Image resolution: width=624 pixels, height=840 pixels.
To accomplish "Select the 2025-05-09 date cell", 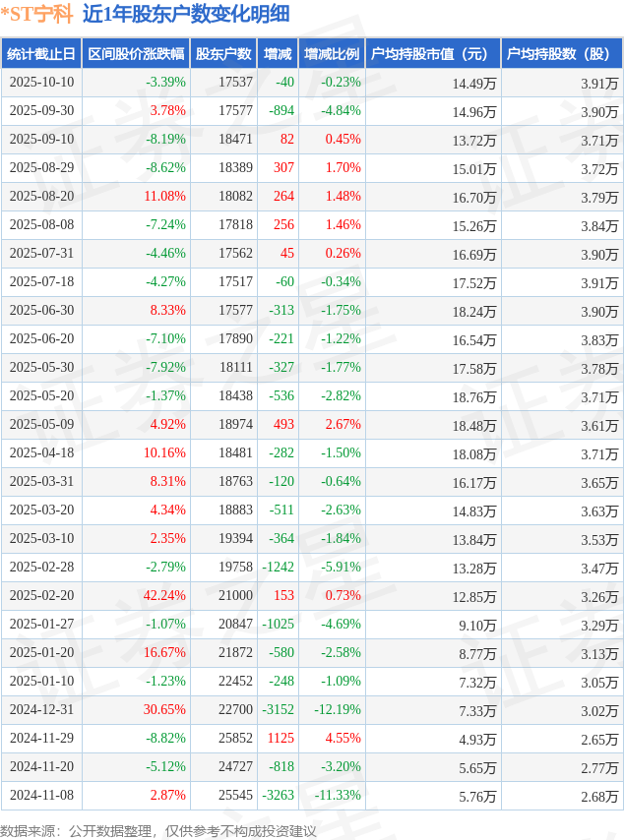I will coord(41,425).
